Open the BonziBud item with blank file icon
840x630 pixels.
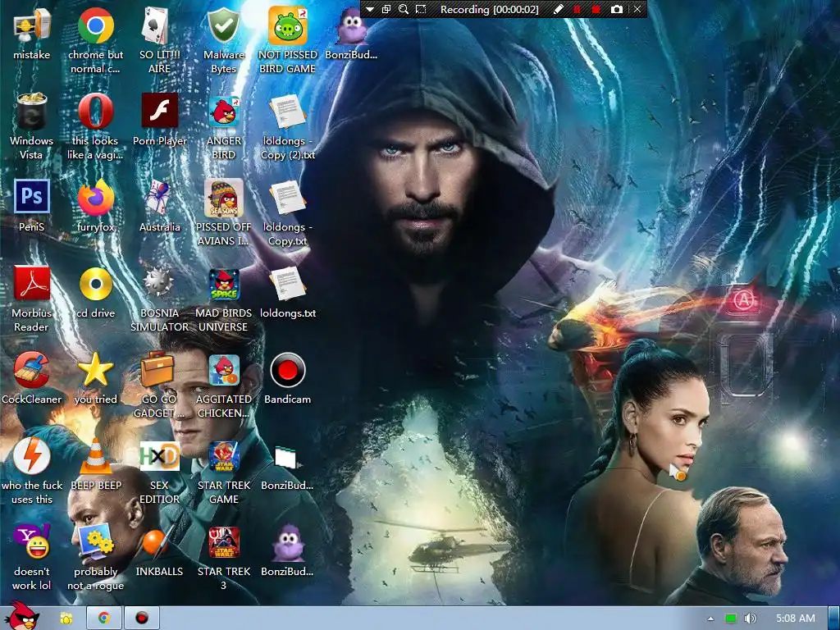[288, 458]
